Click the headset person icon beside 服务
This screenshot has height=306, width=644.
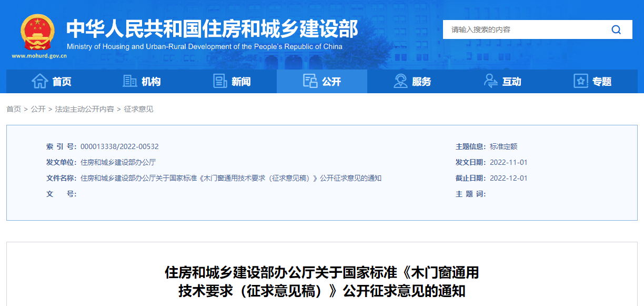(x=400, y=81)
